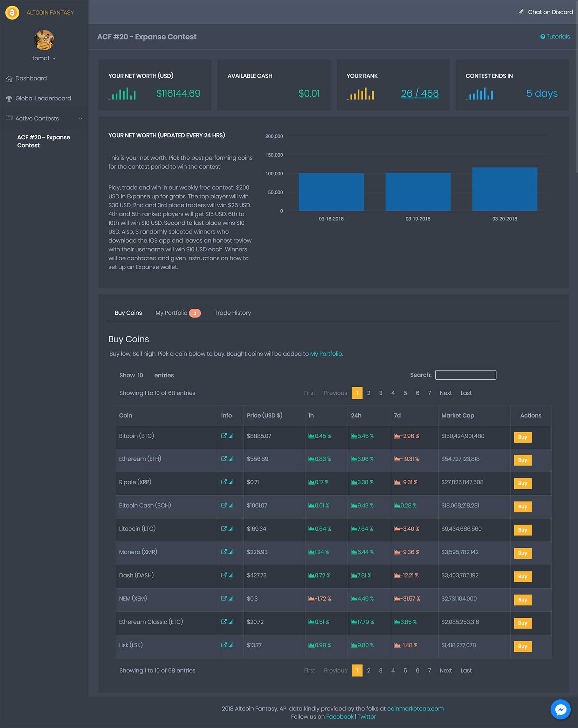Buy Dash (DASH)
The width and height of the screenshot is (578, 728).
[x=523, y=577]
